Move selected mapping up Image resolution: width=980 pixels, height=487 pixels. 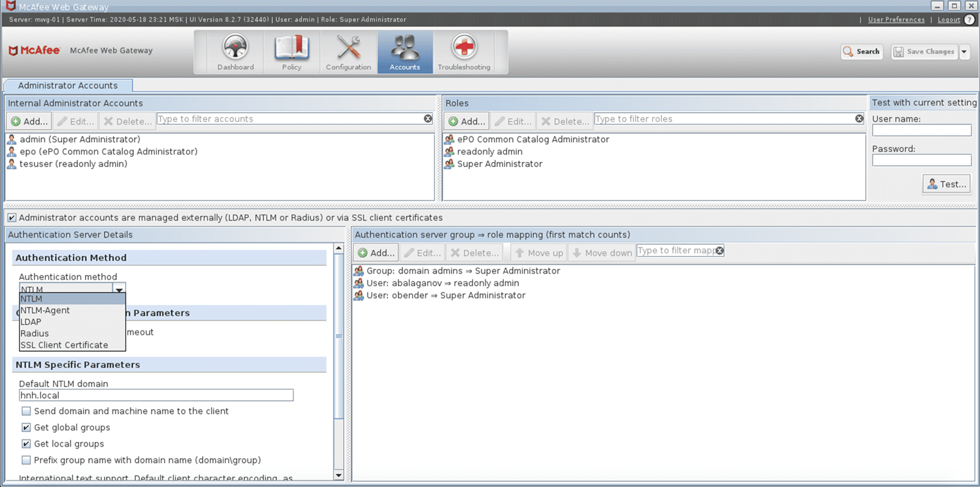click(x=539, y=253)
